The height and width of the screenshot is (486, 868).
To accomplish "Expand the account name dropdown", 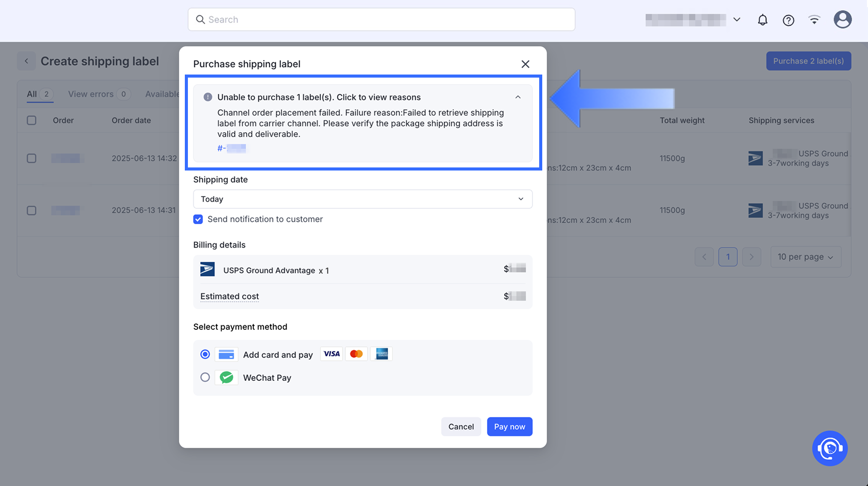I will (x=736, y=20).
